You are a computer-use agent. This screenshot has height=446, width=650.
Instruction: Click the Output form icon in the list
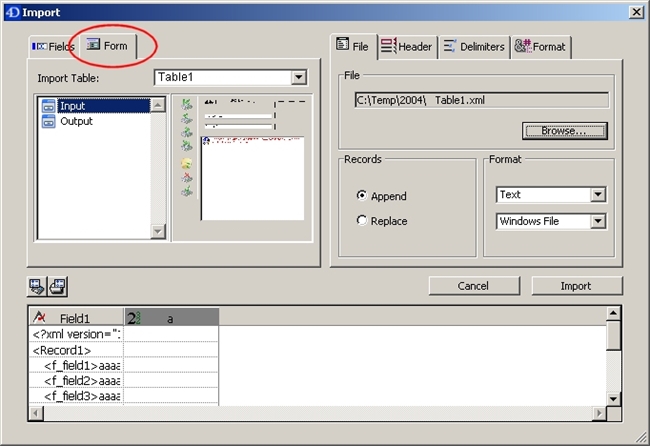[x=49, y=122]
